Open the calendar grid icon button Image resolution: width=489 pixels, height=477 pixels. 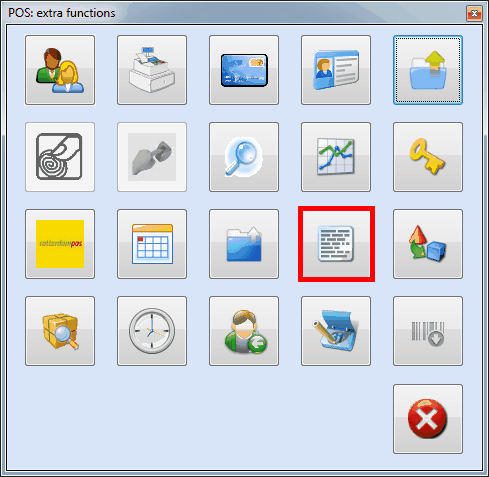(x=152, y=244)
